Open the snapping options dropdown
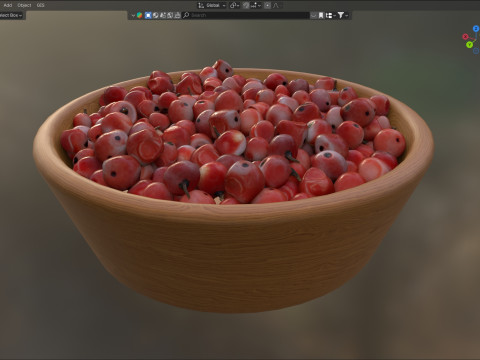480x360 pixels. (x=256, y=5)
